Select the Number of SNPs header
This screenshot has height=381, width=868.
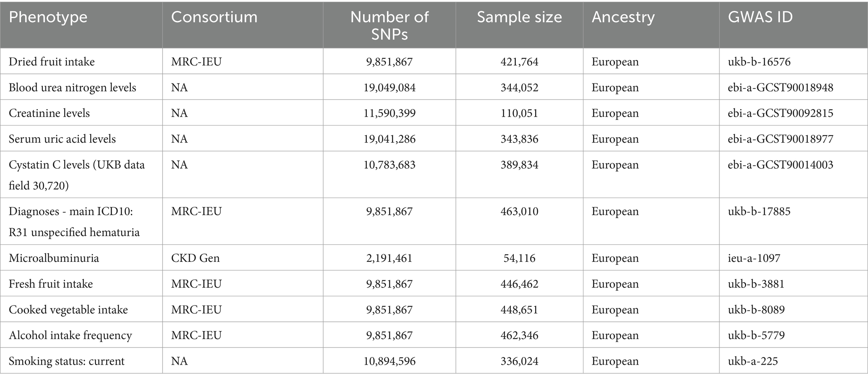[x=390, y=25]
